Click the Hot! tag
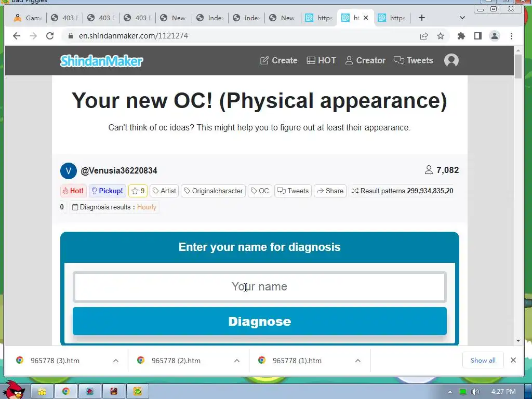This screenshot has width=532, height=399. tap(73, 191)
